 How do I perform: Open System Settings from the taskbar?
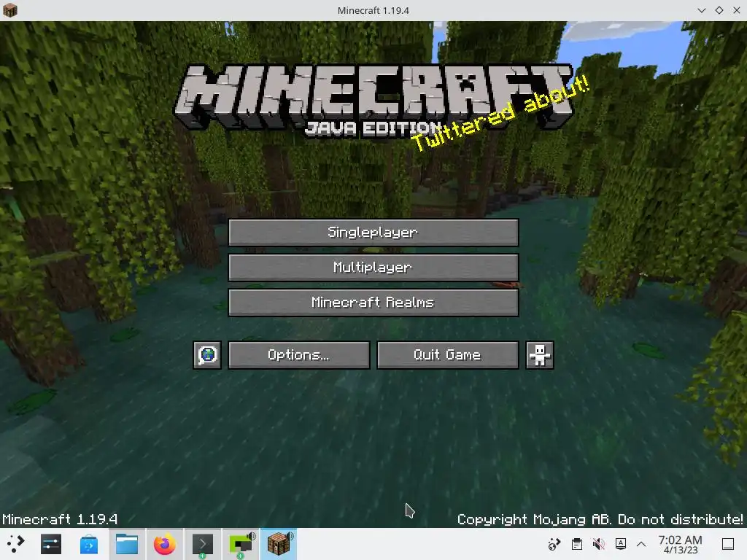pyautogui.click(x=51, y=544)
